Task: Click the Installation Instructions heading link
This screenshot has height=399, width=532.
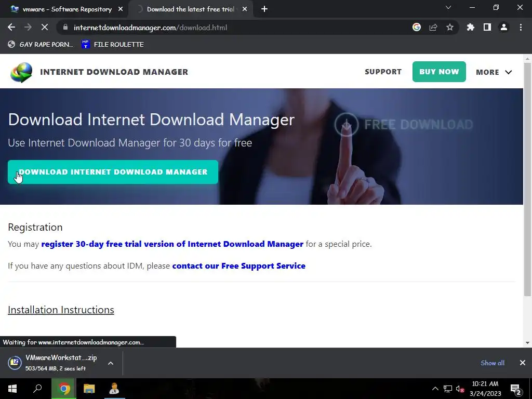Action: coord(61,310)
